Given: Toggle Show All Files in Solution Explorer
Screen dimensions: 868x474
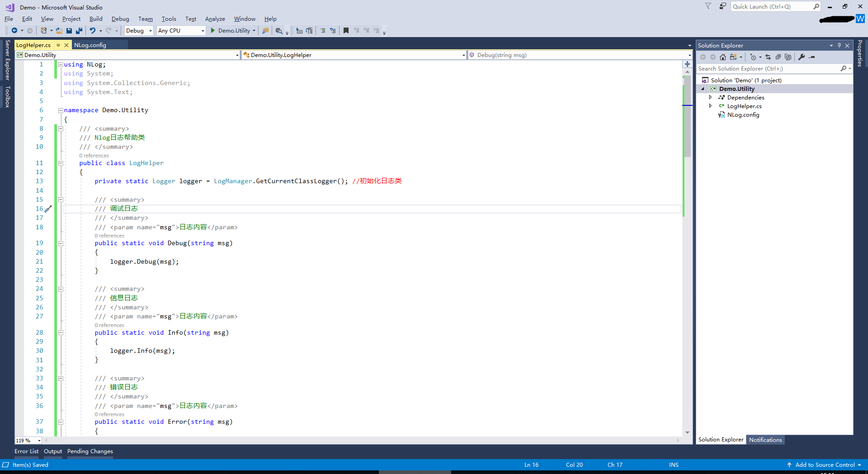Looking at the screenshot, I should (788, 57).
